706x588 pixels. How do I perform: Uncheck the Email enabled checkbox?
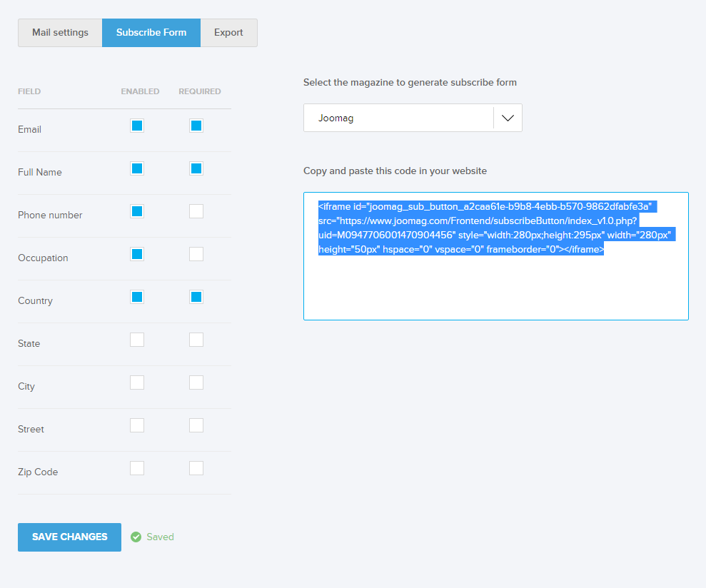pos(137,126)
